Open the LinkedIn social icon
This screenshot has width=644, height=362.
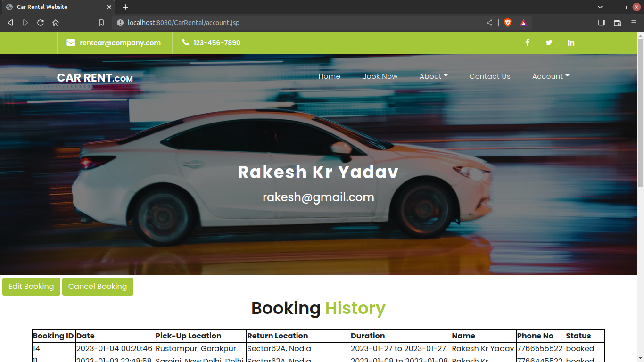coord(571,42)
